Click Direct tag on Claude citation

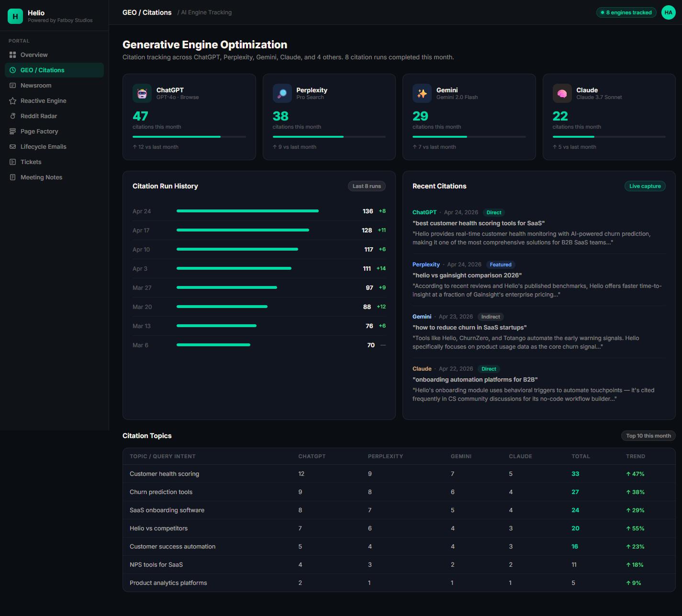point(489,369)
